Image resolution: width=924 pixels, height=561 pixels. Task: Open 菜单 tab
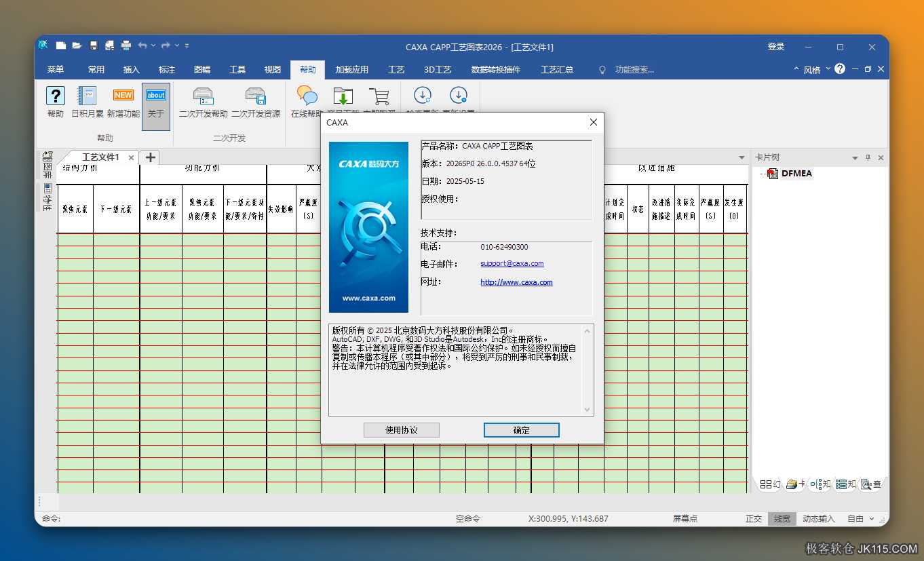click(56, 69)
